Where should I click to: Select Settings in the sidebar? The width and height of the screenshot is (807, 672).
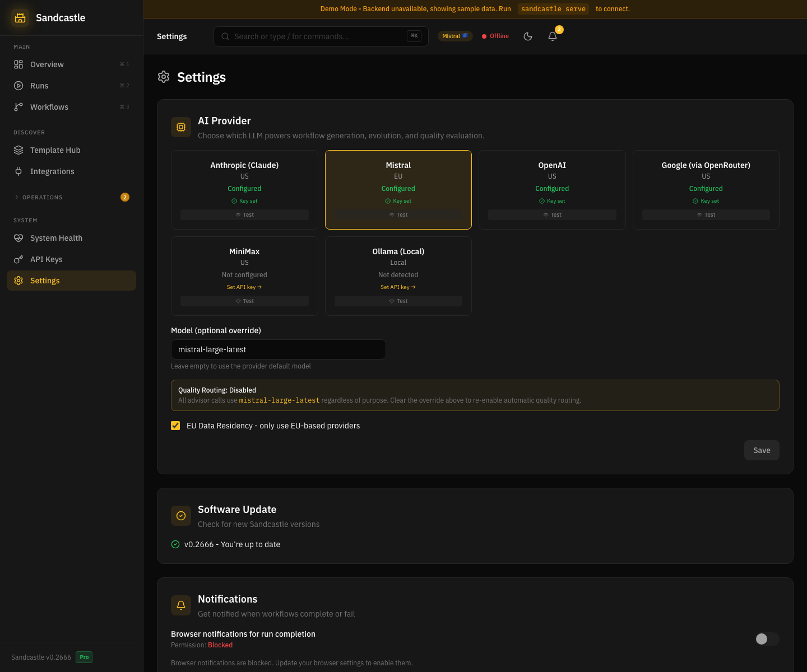[x=71, y=281]
